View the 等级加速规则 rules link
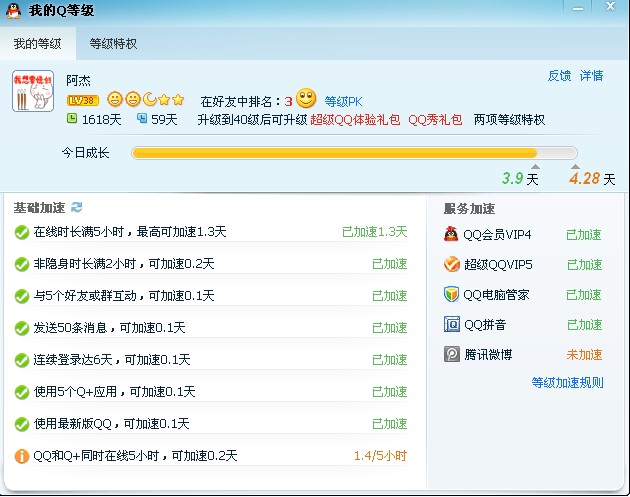The height and width of the screenshot is (497, 630). [567, 382]
